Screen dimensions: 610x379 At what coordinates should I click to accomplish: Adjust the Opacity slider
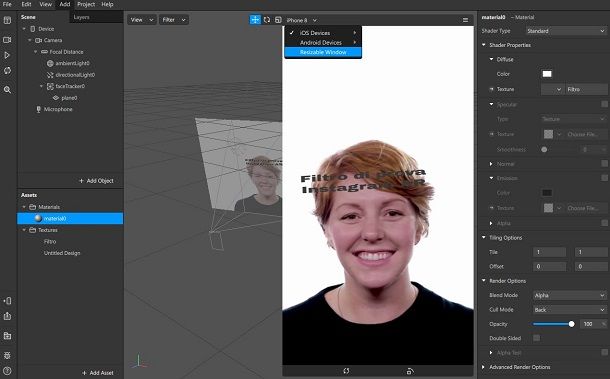[x=554, y=324]
